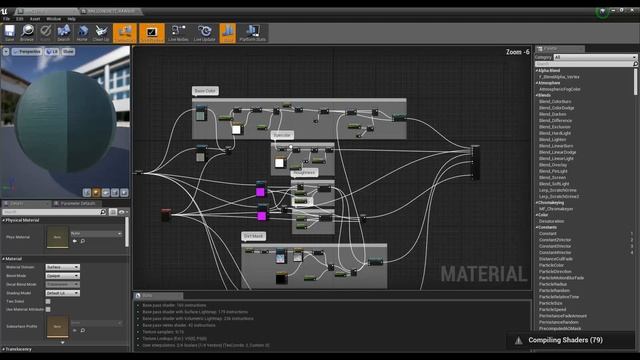The height and width of the screenshot is (360, 640).
Task: Collapse the Physical Material section
Action: (x=4, y=220)
